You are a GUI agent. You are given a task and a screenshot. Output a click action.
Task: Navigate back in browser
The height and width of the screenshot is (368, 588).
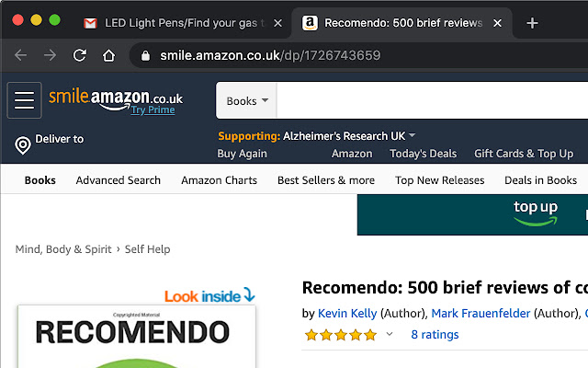coord(21,55)
